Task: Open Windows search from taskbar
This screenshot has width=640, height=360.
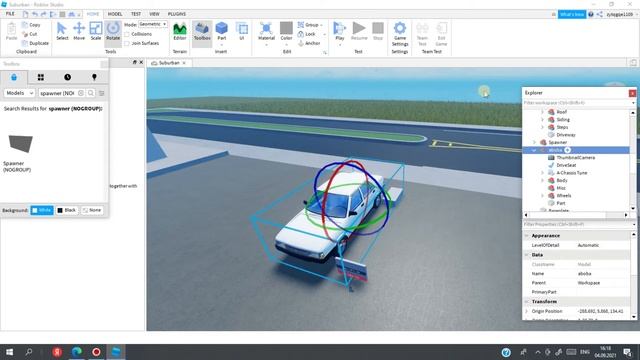Action: (x=29, y=352)
